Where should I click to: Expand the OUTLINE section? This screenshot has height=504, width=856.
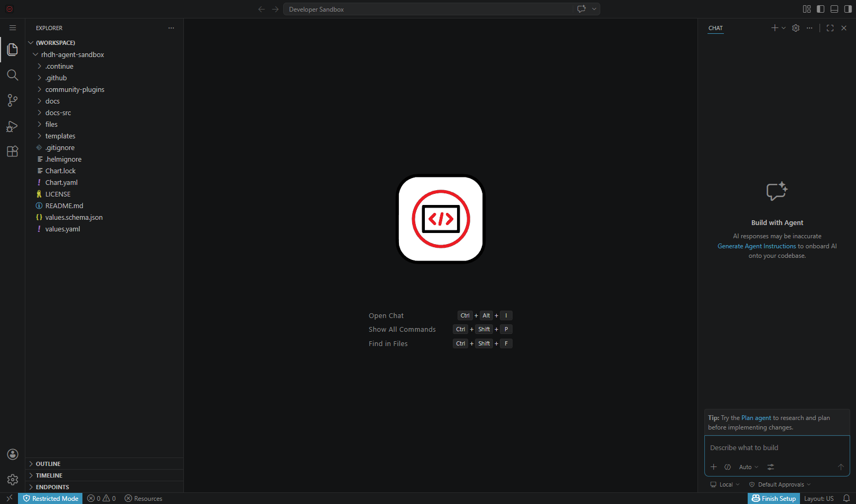105,464
